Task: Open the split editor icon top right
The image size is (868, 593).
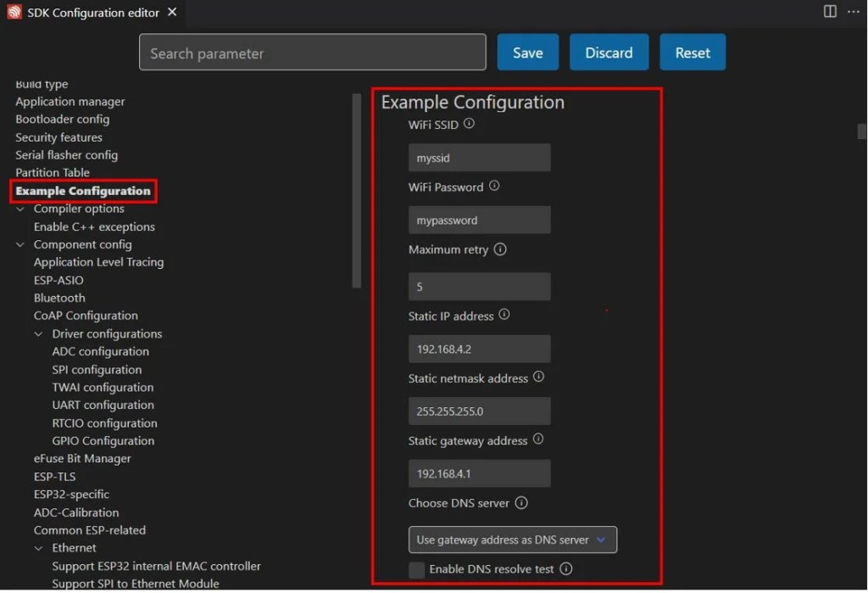Action: [828, 11]
